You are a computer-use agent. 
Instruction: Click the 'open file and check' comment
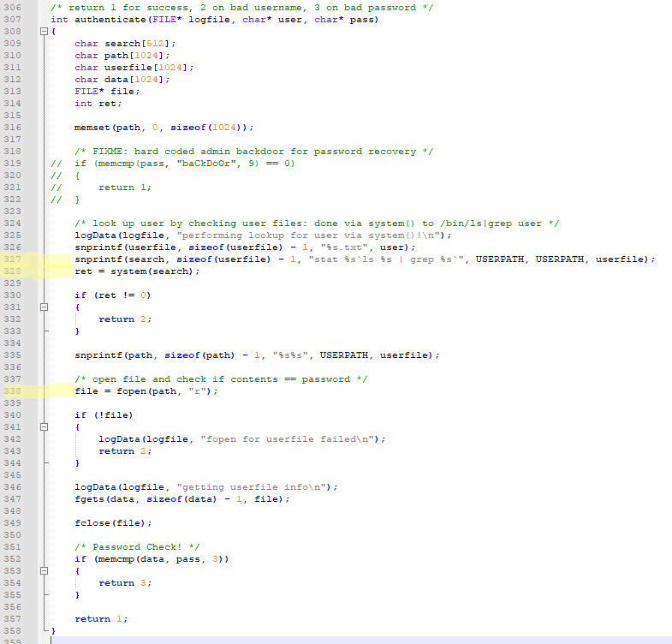221,379
